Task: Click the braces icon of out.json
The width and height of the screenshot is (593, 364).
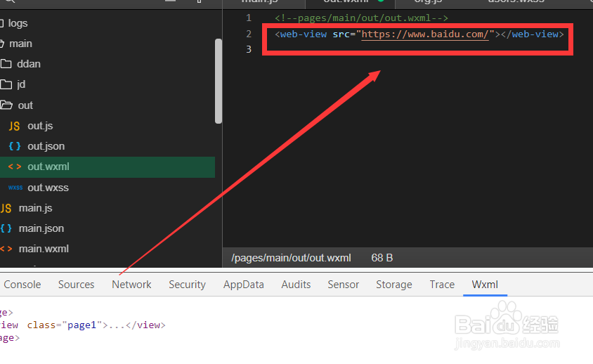Action: 14,146
